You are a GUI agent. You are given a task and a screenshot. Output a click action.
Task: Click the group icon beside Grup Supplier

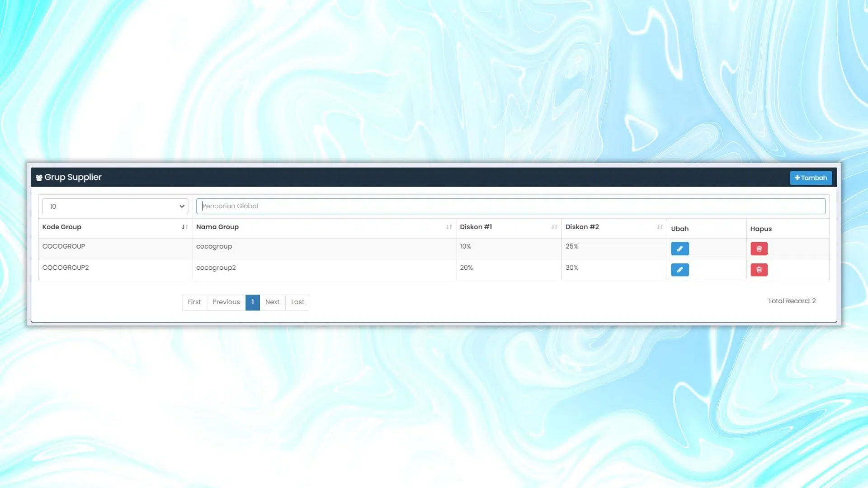coord(39,178)
